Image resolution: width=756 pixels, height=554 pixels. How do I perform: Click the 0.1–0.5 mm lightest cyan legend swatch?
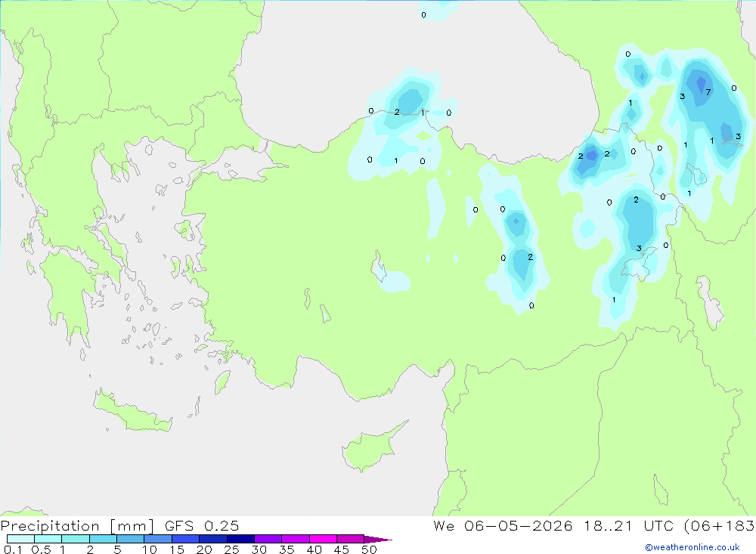tap(20, 539)
